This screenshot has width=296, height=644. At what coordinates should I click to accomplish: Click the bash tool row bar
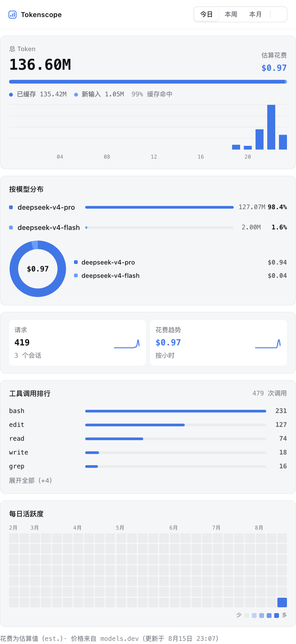(x=176, y=411)
